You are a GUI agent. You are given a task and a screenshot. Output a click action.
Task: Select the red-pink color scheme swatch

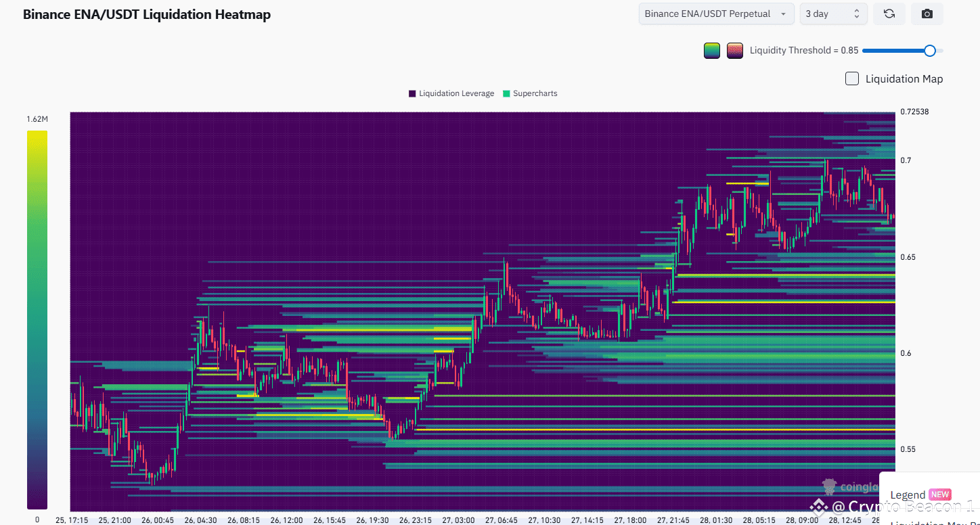click(735, 50)
